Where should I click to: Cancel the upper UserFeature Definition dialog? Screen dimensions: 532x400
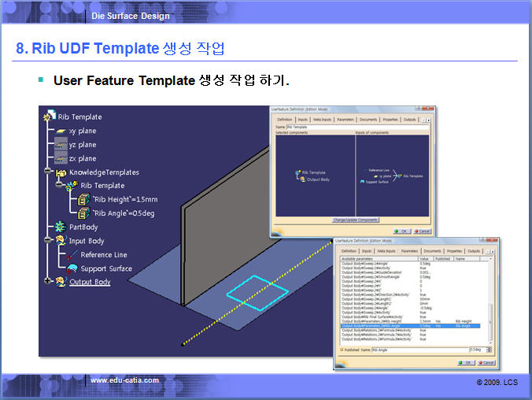pyautogui.click(x=423, y=231)
